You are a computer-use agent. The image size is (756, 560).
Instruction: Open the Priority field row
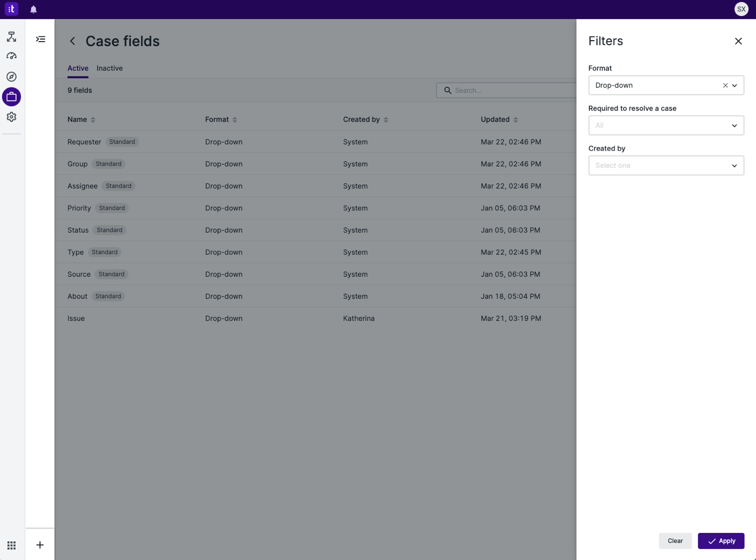click(x=316, y=208)
